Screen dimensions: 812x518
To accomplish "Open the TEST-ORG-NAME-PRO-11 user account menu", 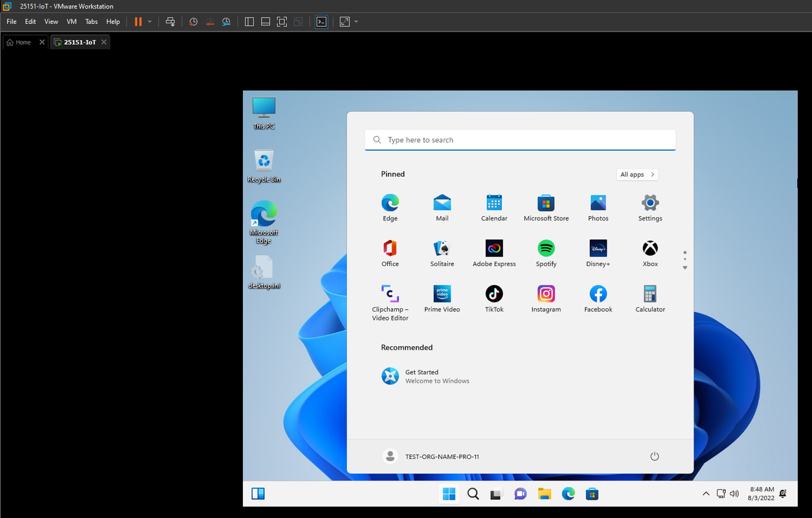I will 431,456.
